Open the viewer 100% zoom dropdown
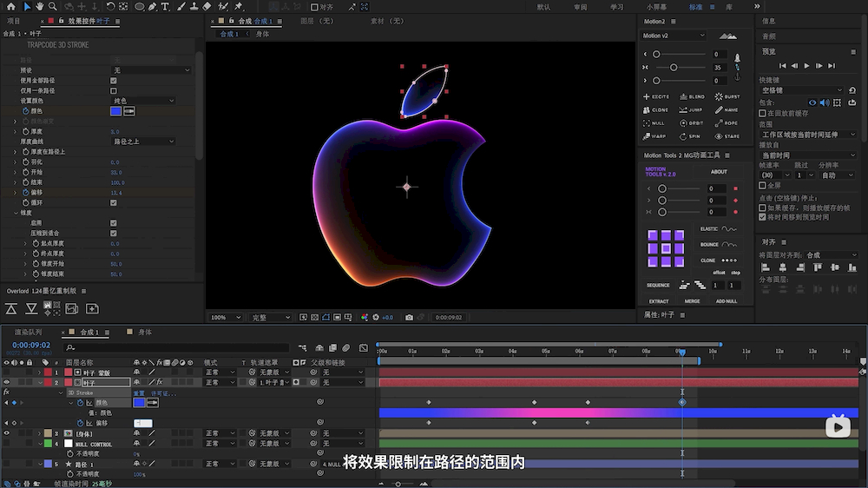The height and width of the screenshot is (488, 868). 226,318
